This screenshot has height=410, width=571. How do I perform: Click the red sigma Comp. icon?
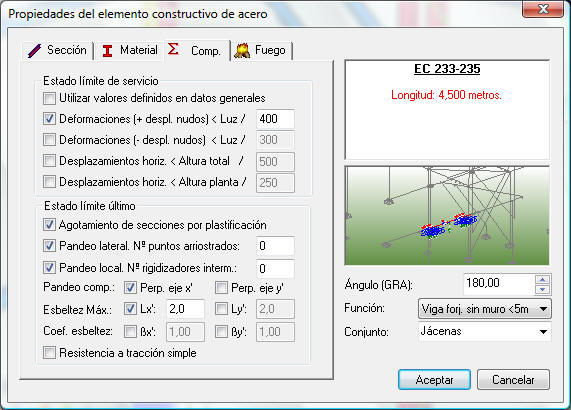(173, 49)
